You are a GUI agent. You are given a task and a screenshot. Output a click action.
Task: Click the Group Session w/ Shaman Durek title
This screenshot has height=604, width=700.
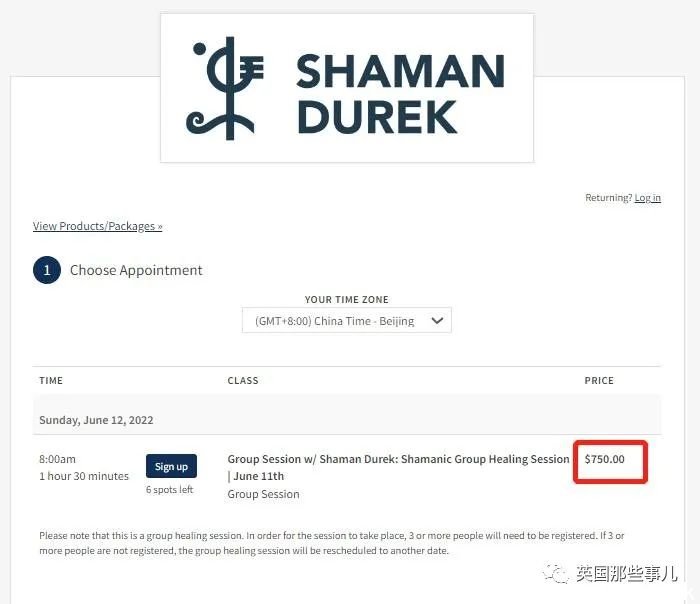(x=398, y=467)
